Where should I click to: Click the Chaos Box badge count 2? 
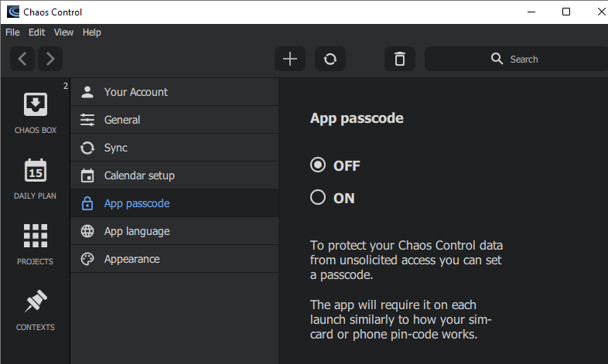point(66,86)
